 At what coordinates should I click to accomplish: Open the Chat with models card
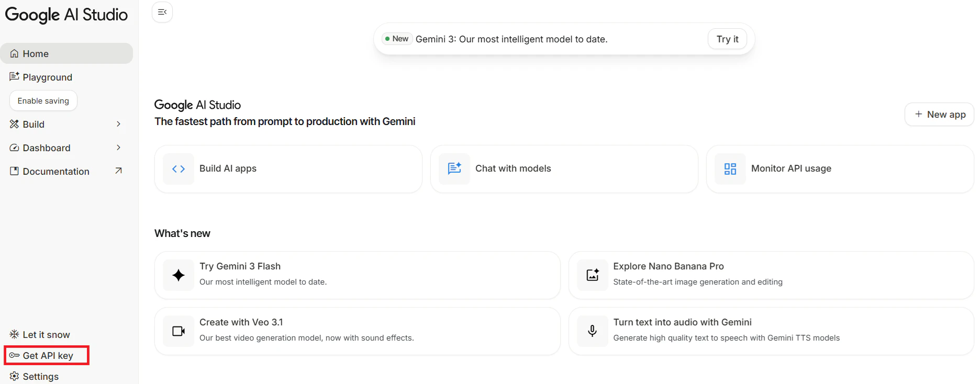coord(564,169)
